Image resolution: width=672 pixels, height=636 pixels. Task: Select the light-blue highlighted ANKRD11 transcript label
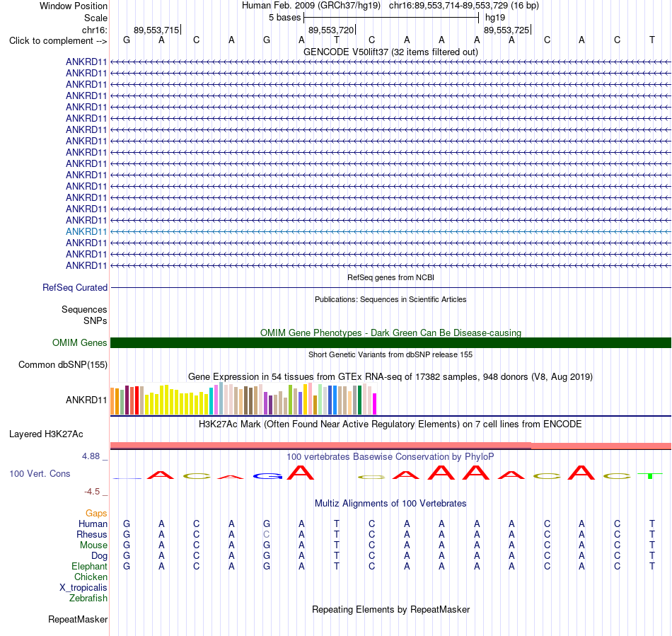click(86, 231)
